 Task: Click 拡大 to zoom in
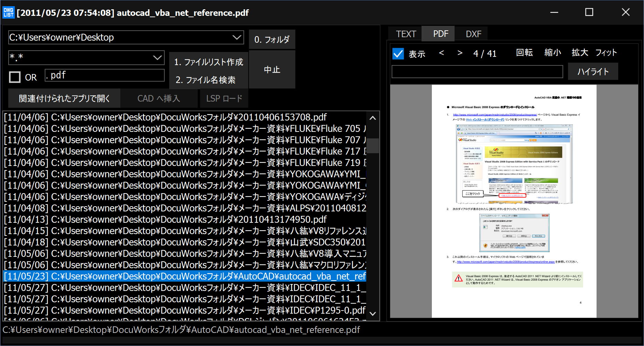pos(580,53)
